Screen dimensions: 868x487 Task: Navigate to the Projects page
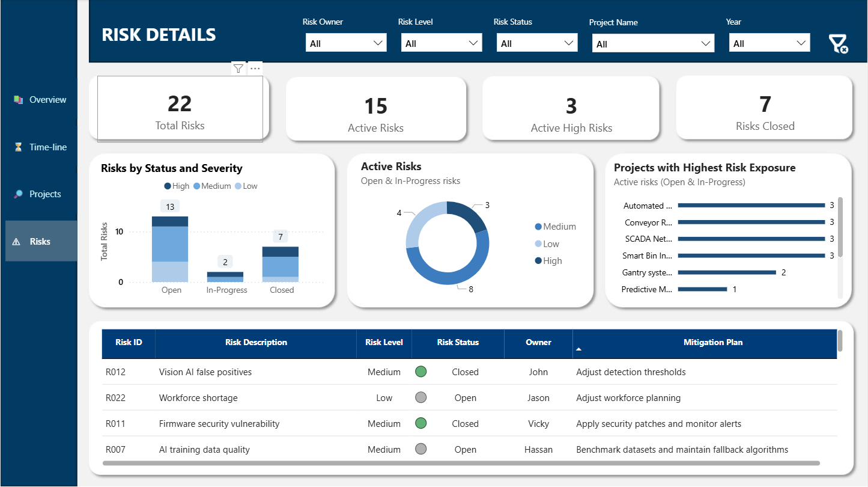[x=45, y=194]
